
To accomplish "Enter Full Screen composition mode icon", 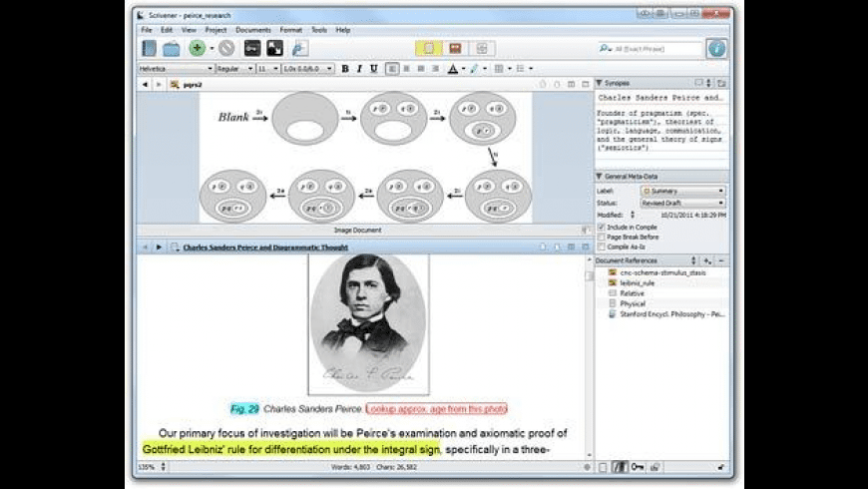I will point(274,48).
